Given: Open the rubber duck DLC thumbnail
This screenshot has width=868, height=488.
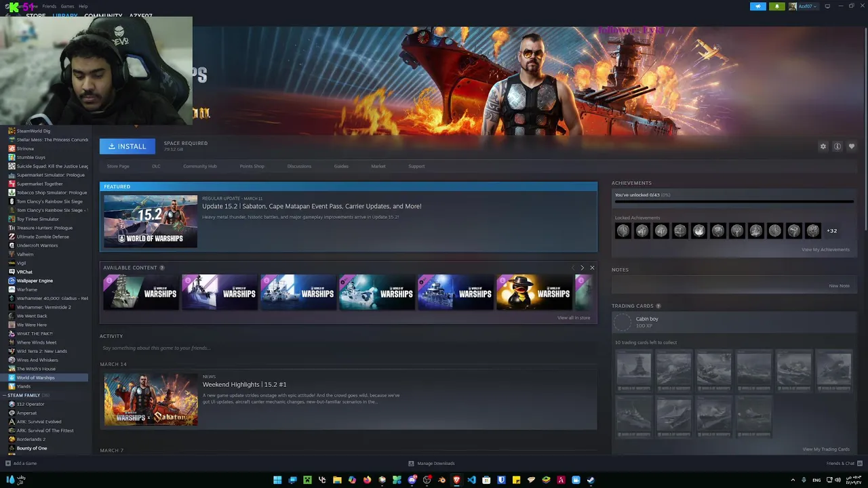Looking at the screenshot, I should tap(534, 292).
